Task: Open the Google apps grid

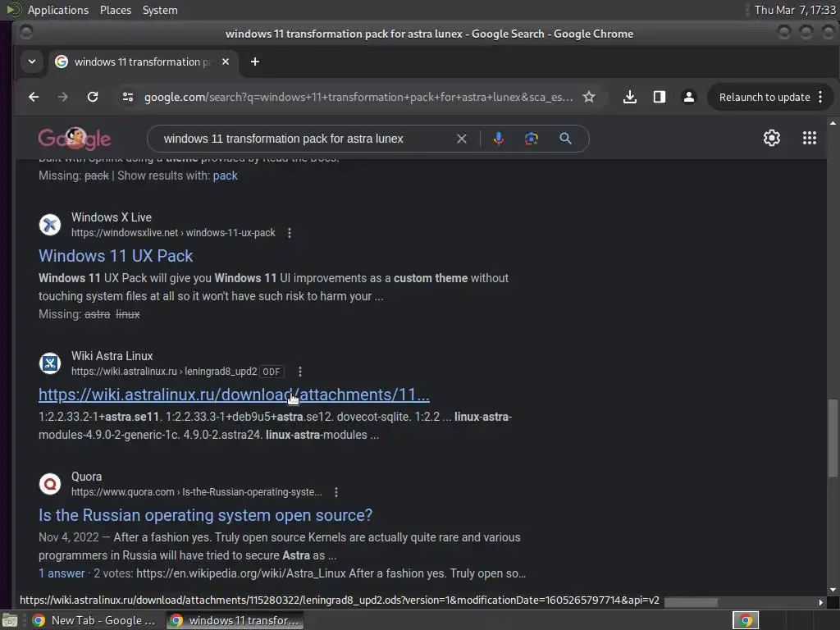Action: coord(810,138)
